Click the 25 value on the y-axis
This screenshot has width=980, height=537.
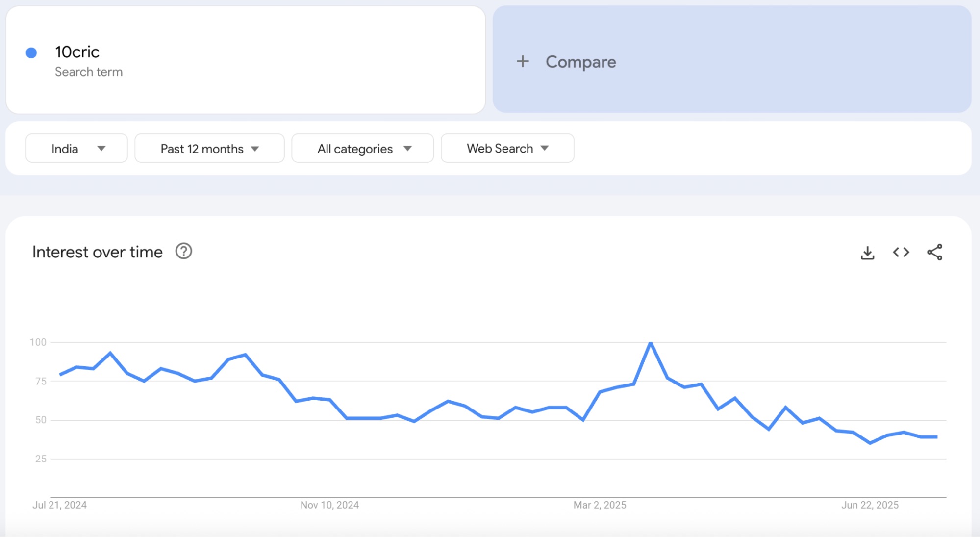pyautogui.click(x=41, y=459)
